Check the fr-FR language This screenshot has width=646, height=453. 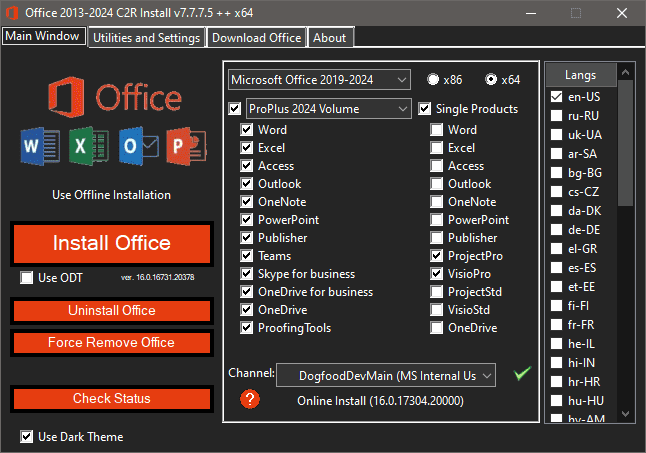(557, 325)
